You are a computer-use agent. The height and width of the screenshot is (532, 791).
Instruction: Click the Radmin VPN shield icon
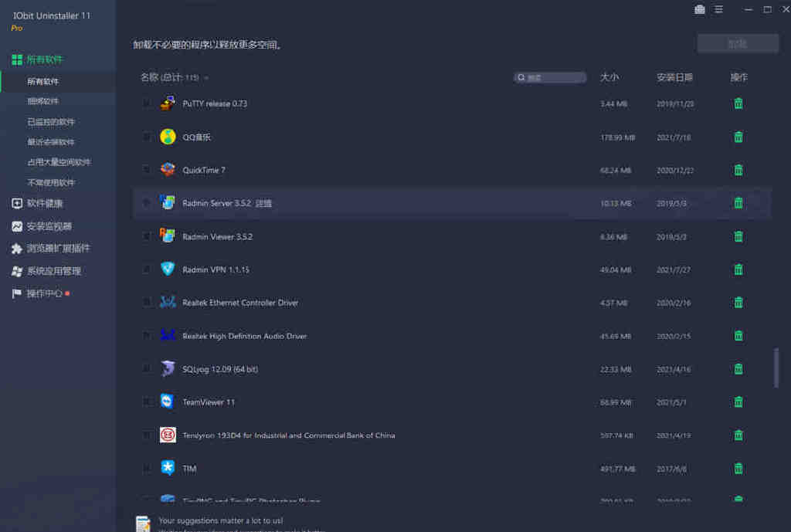click(x=168, y=269)
